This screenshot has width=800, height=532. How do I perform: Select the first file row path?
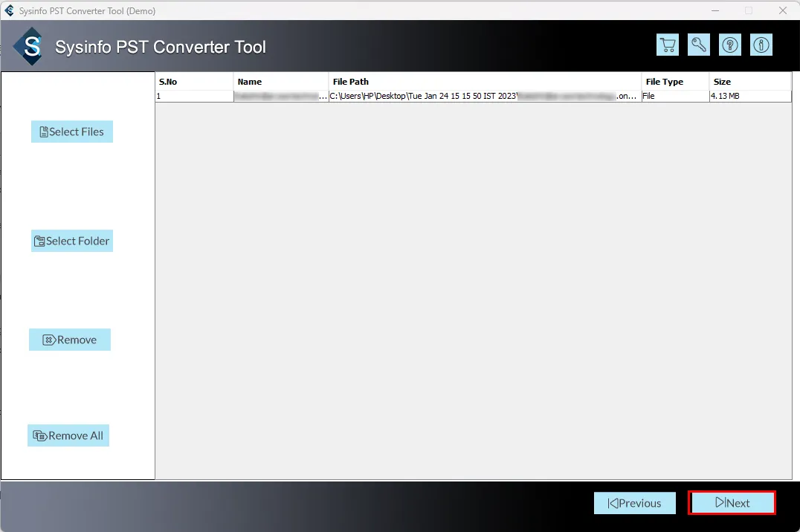click(x=484, y=96)
